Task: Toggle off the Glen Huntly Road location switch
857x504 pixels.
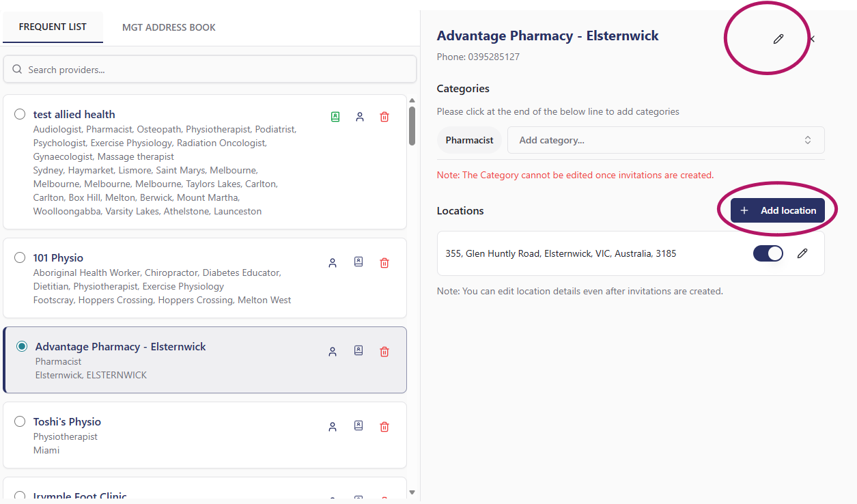Action: pyautogui.click(x=768, y=253)
